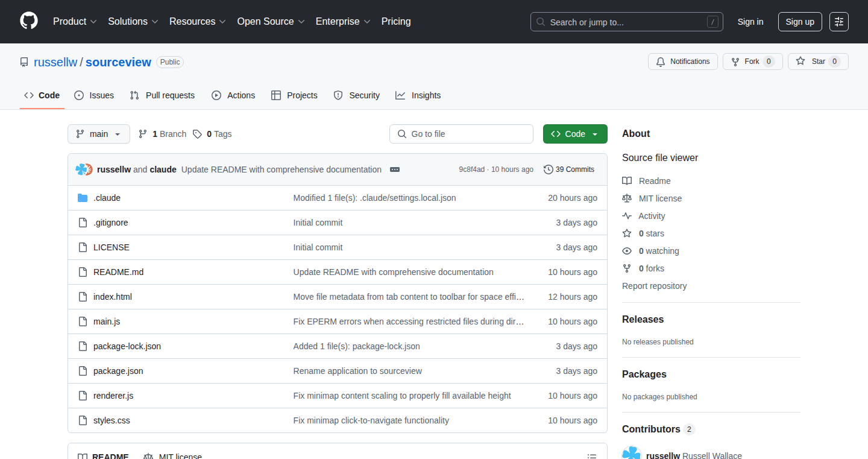This screenshot has width=868, height=459.
Task: Click the Sign up button
Action: click(x=800, y=22)
